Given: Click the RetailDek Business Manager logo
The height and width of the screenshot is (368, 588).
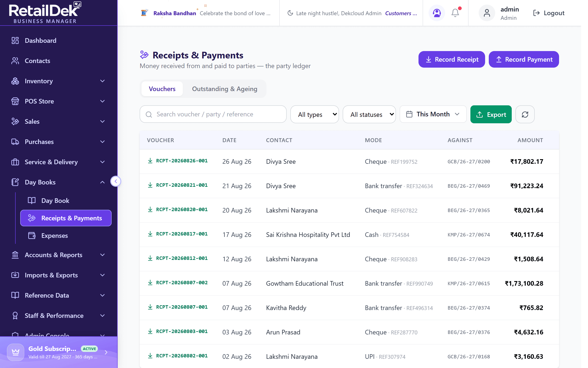Looking at the screenshot, I should (45, 13).
